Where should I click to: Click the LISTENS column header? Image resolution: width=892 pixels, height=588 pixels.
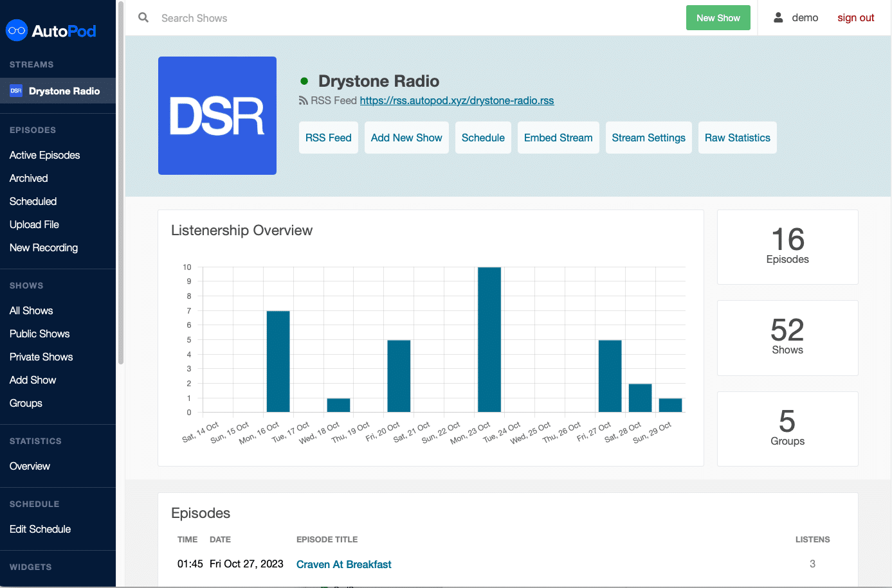pyautogui.click(x=813, y=540)
